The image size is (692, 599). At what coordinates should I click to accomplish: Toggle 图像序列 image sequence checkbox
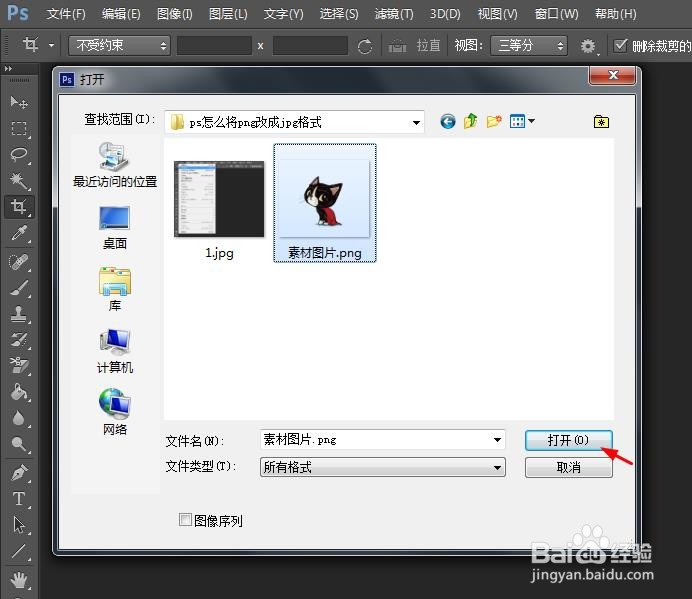tap(185, 520)
